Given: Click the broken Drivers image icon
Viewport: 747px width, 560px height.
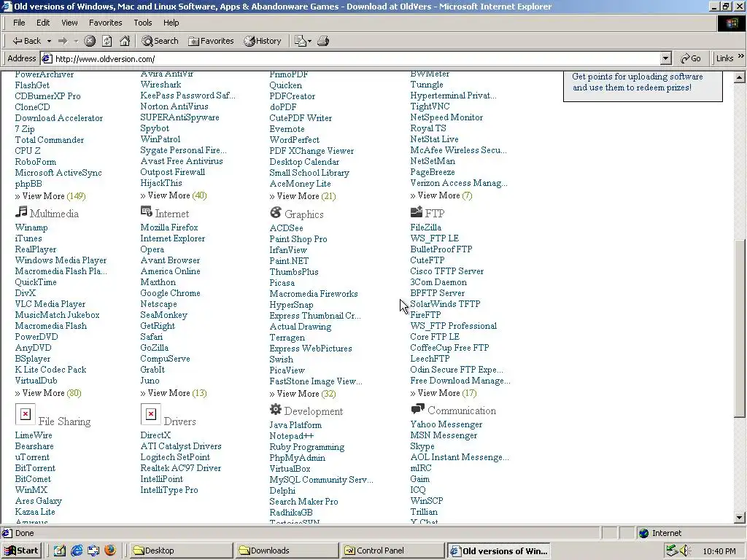Looking at the screenshot, I should (150, 414).
